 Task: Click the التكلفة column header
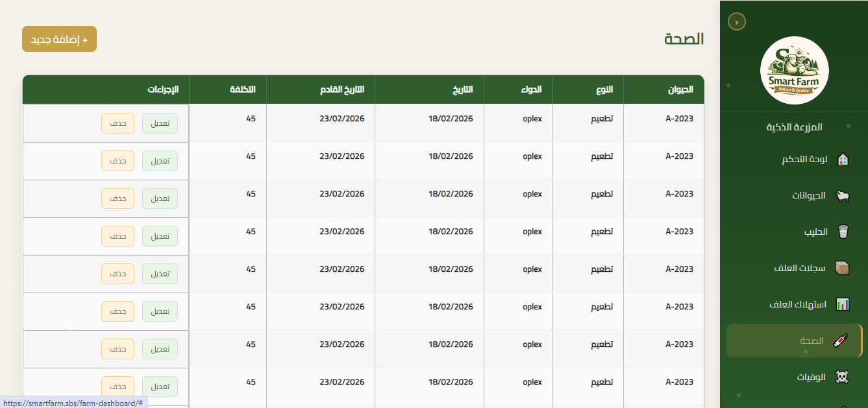pyautogui.click(x=243, y=90)
